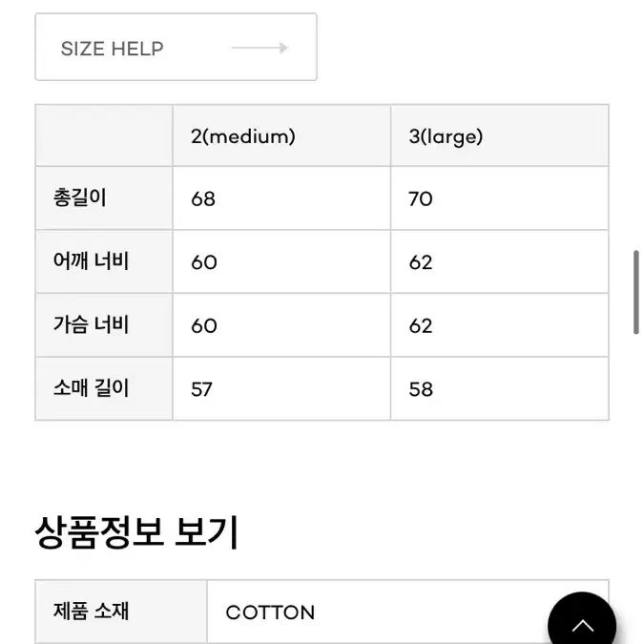Click the medium total length value 68
644x644 pixels.
203,199
